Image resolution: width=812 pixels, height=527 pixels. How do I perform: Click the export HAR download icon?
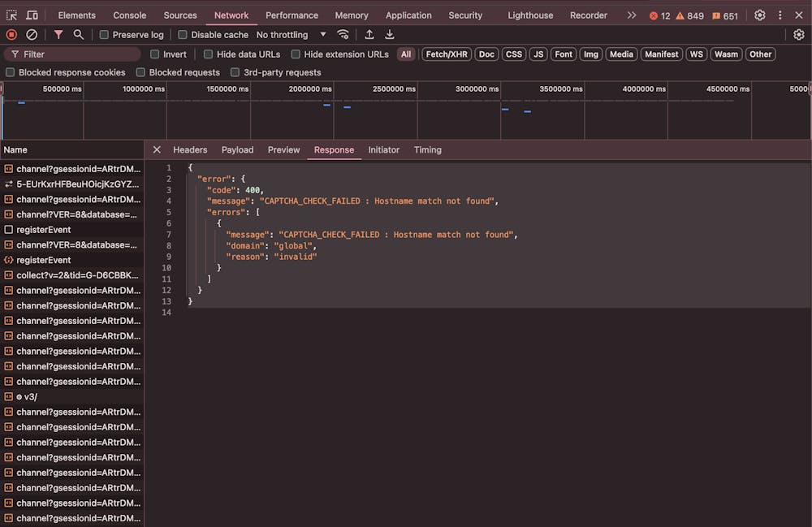[390, 35]
